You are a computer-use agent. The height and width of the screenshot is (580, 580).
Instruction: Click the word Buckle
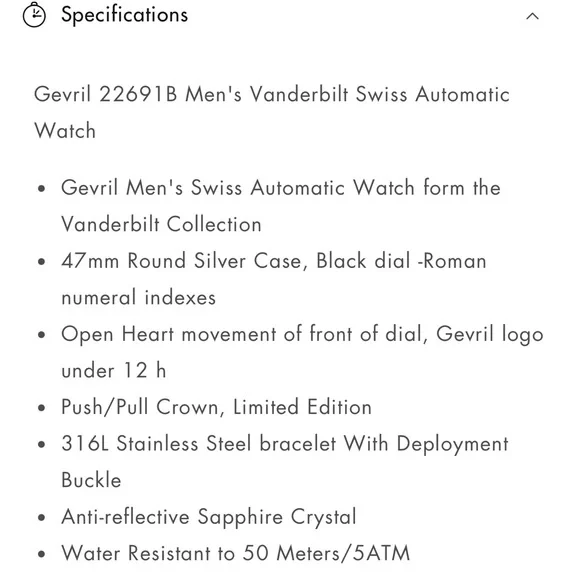[x=91, y=480]
